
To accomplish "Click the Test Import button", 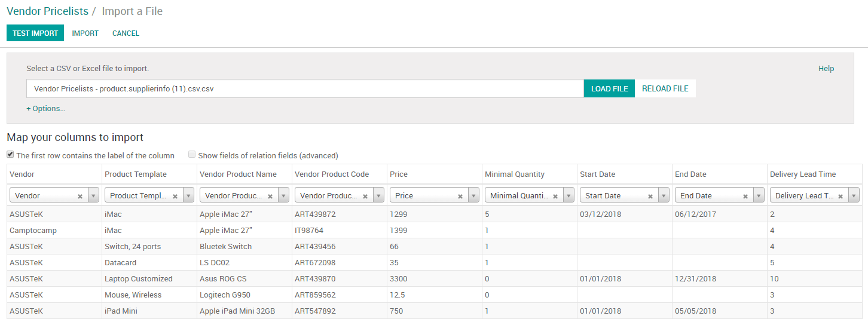I will click(x=35, y=33).
